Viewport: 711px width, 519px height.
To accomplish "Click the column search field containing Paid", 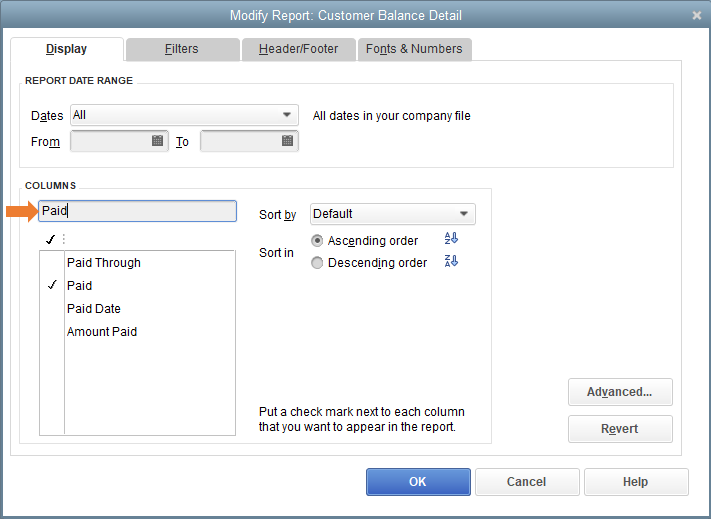I will click(137, 211).
